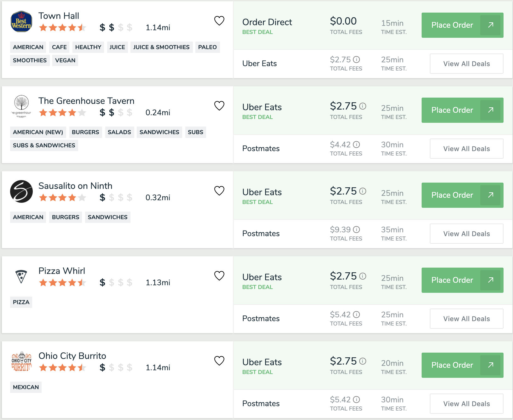View all deals for Ohio City Burrito
The image size is (513, 420).
pyautogui.click(x=466, y=404)
